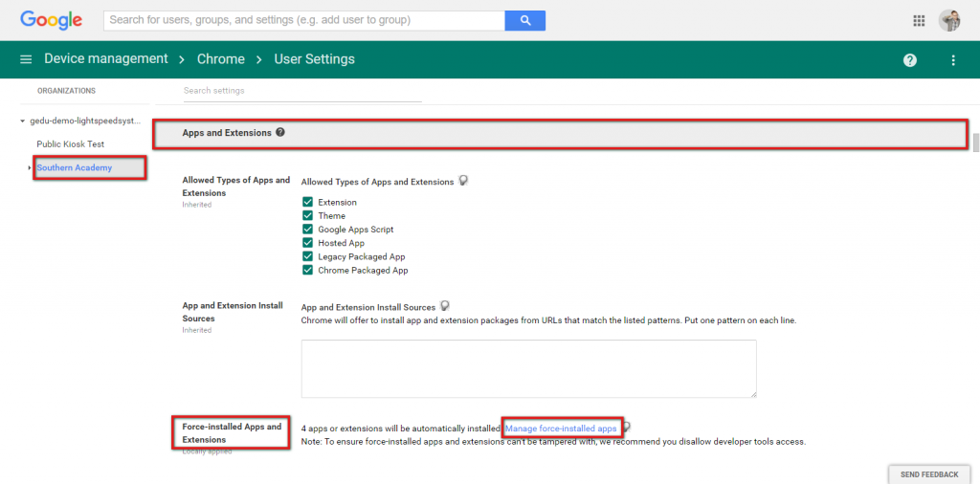Click lightbulb next to Allowed Types of Apps
Image resolution: width=980 pixels, height=484 pixels.
pyautogui.click(x=463, y=181)
